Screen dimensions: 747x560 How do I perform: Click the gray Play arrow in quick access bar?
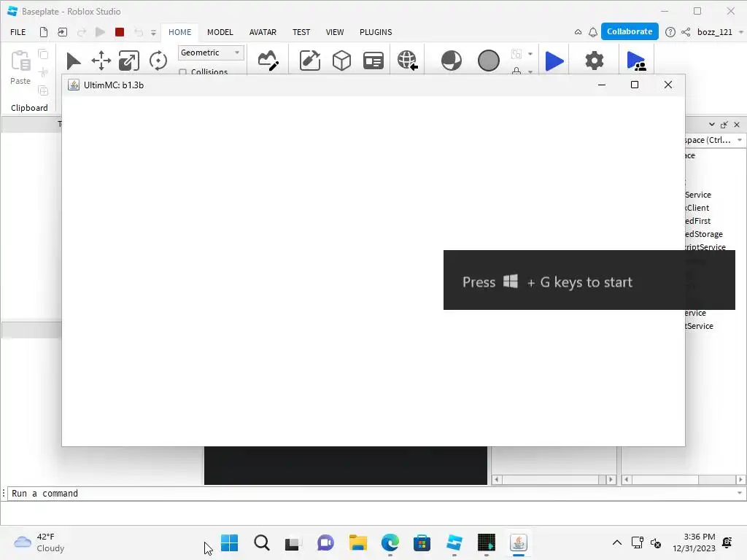(100, 32)
